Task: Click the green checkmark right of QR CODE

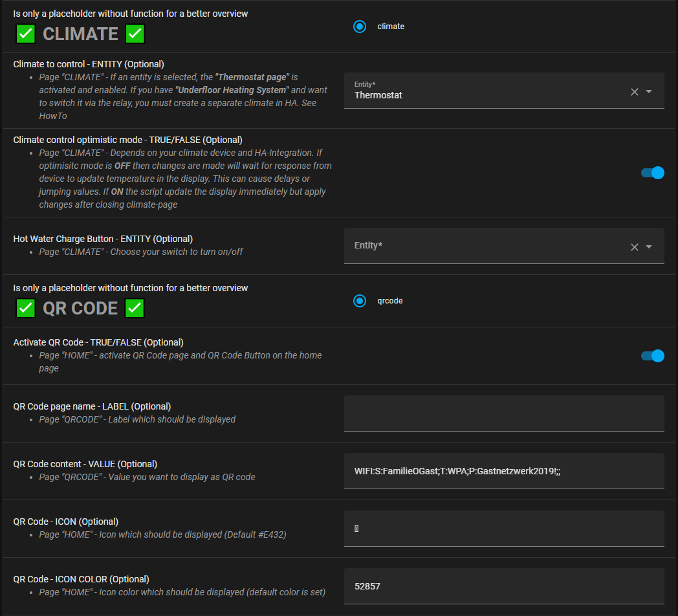Action: coord(135,308)
